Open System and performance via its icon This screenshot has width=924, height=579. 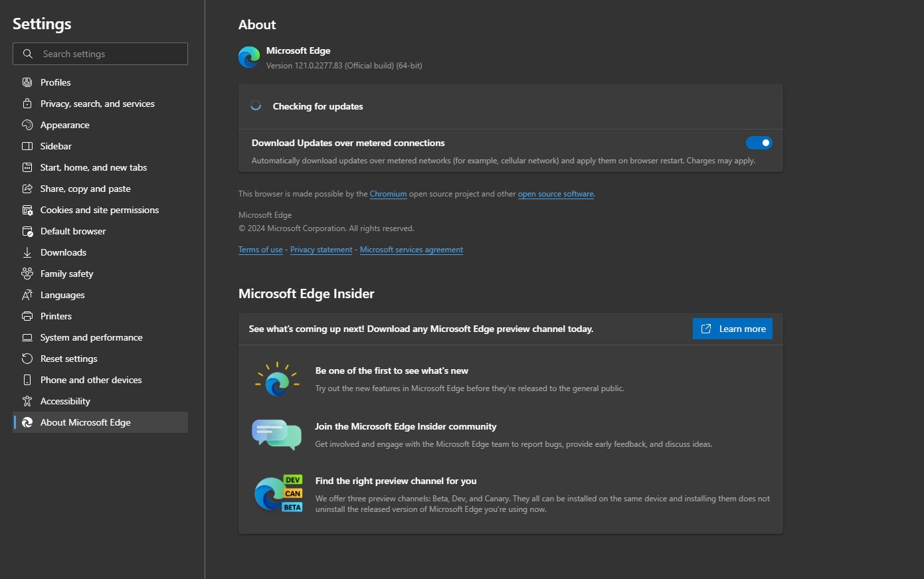pyautogui.click(x=27, y=337)
